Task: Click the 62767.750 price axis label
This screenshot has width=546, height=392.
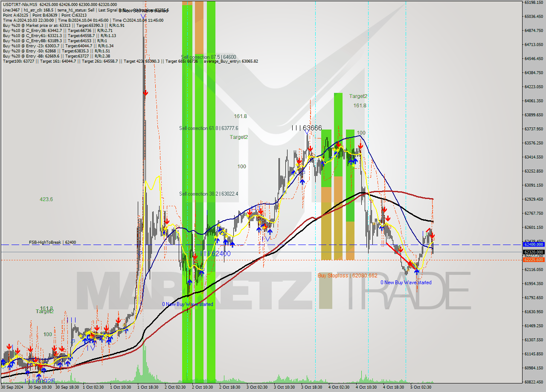Action: pyautogui.click(x=534, y=213)
